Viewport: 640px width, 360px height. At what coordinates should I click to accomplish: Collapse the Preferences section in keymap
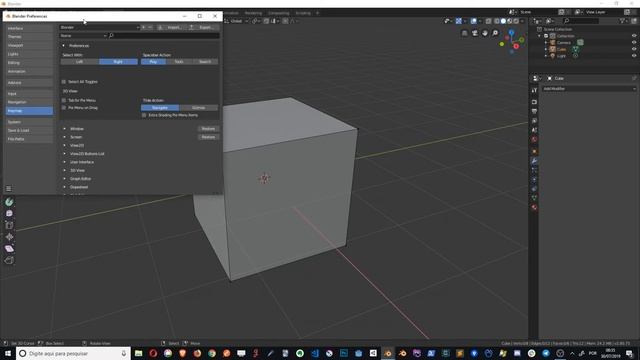click(64, 46)
